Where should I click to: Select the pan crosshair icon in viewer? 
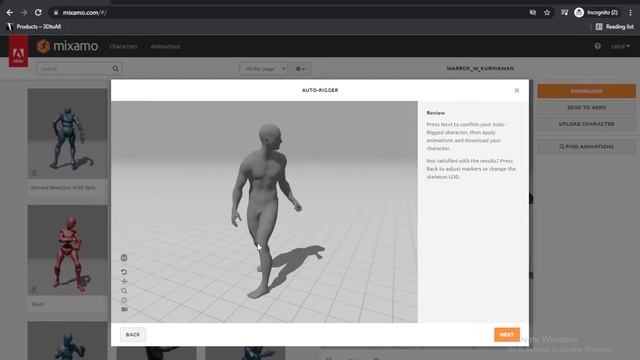[x=124, y=281]
